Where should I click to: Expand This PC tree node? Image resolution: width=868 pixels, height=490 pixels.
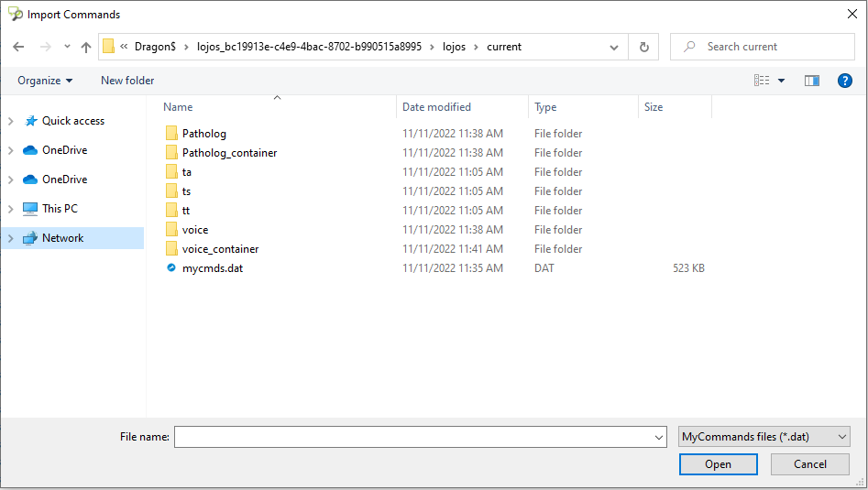click(x=10, y=209)
